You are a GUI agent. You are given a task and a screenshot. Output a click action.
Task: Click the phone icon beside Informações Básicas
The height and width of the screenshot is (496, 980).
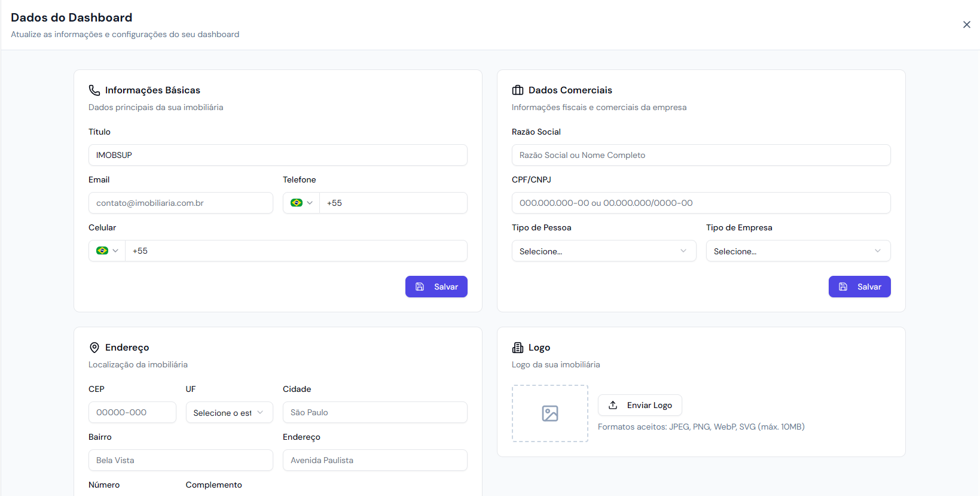[x=94, y=90]
